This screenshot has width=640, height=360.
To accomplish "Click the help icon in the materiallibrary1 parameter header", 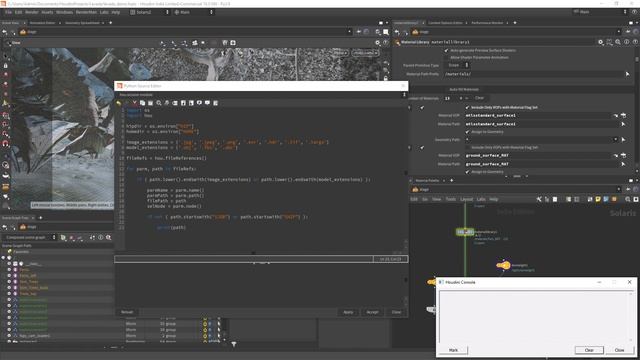I will pyautogui.click(x=635, y=42).
